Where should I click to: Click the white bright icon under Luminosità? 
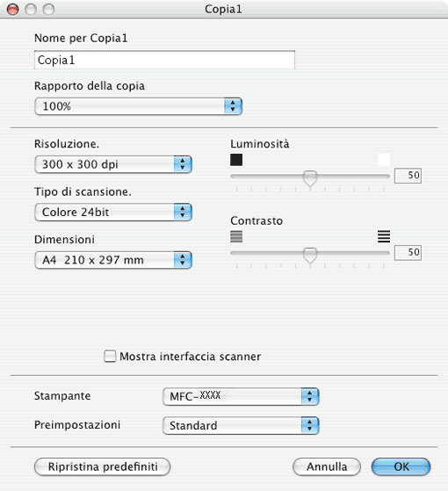point(384,160)
